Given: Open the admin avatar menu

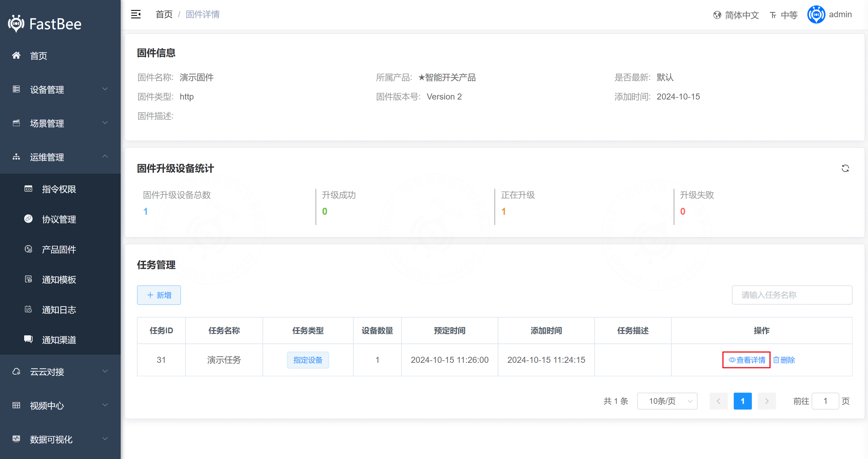Looking at the screenshot, I should tap(816, 14).
